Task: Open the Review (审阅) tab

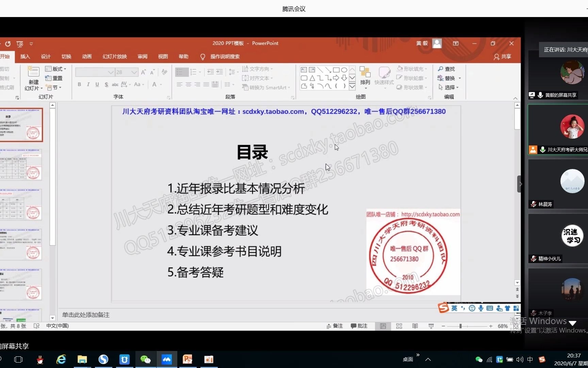Action: tap(143, 57)
